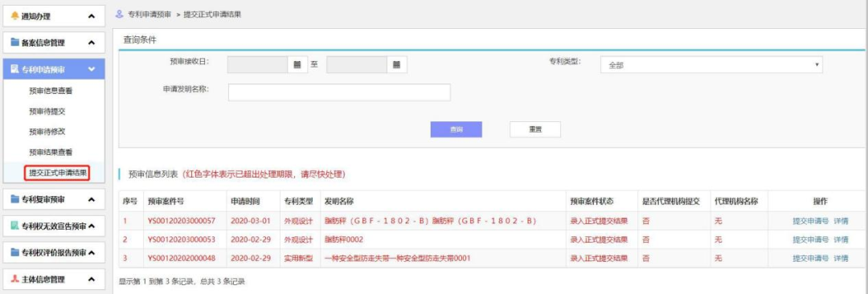Collapse the 专利申请预审 menu section
Viewport: 868px width, 294px height.
(x=92, y=69)
